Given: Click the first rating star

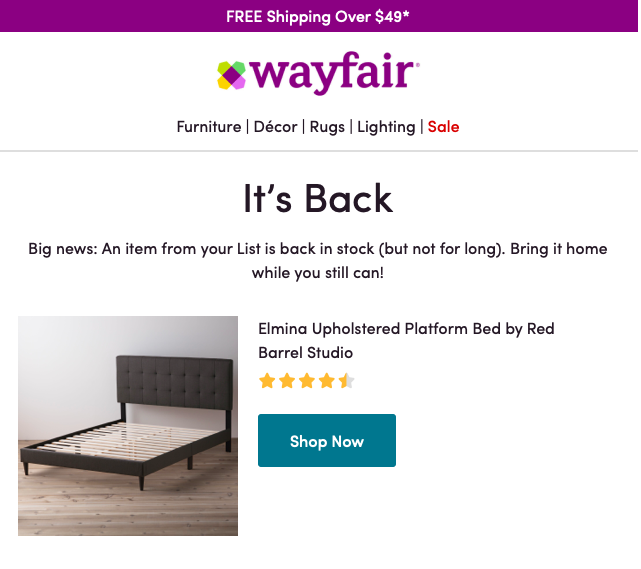Looking at the screenshot, I should coord(267,381).
